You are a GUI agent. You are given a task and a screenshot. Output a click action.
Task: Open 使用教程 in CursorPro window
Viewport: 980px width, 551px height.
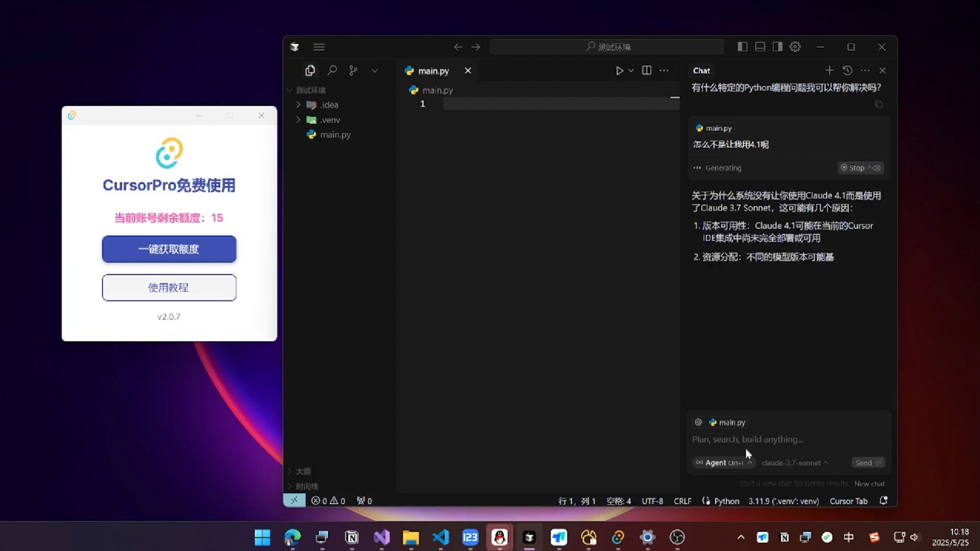click(x=169, y=288)
